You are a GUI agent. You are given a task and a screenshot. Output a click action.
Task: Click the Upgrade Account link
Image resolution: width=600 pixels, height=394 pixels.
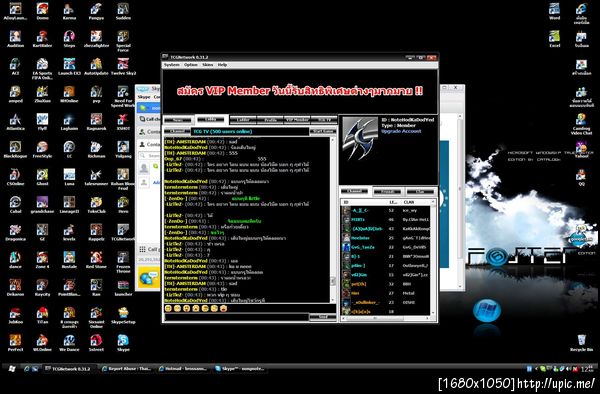click(x=401, y=131)
